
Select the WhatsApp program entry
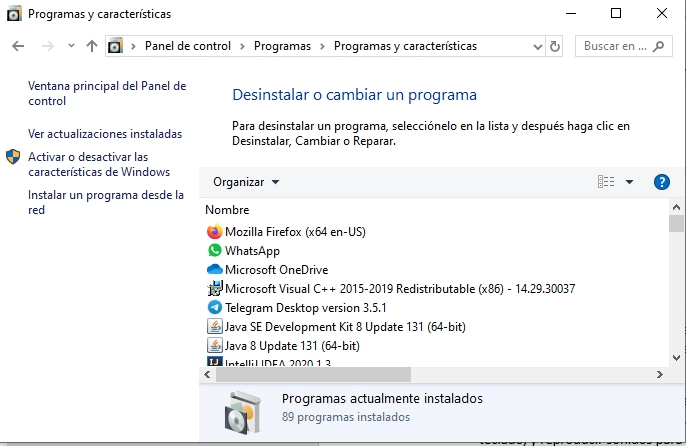[252, 251]
